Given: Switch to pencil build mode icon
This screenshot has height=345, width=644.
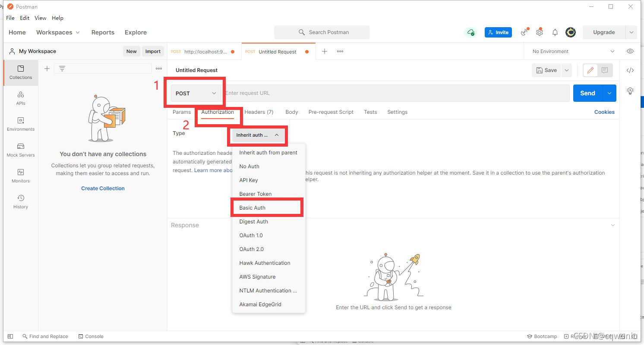Looking at the screenshot, I should [590, 70].
